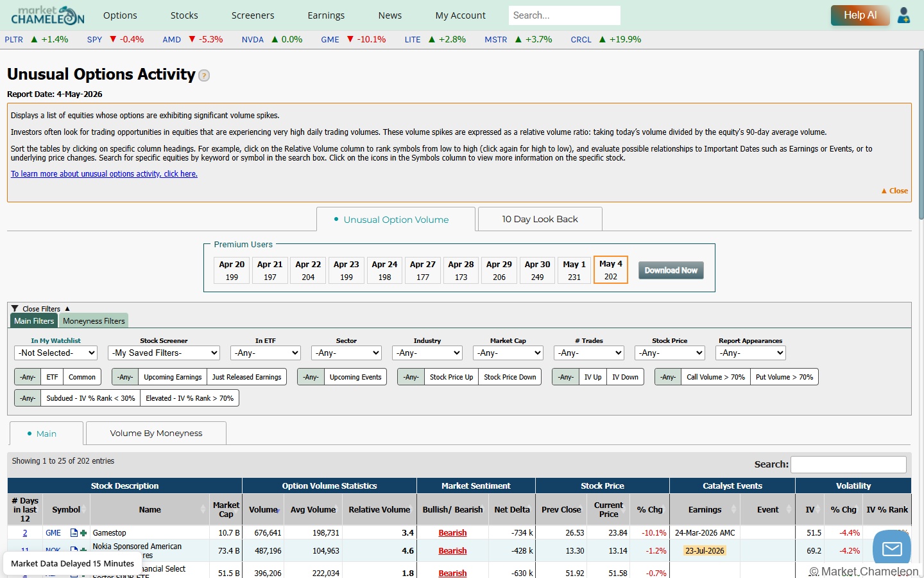Open GME option summary document icon
The height and width of the screenshot is (578, 924).
pyautogui.click(x=74, y=533)
